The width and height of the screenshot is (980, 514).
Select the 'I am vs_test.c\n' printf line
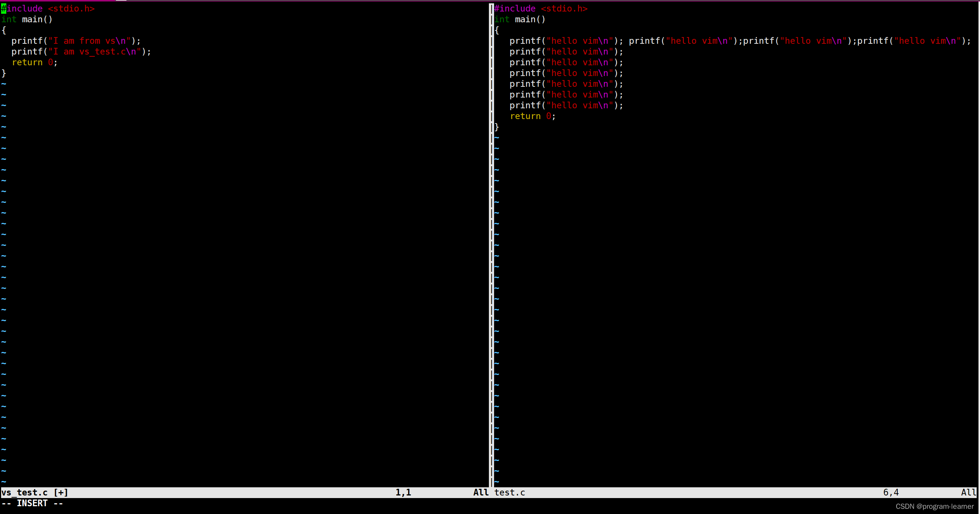81,52
